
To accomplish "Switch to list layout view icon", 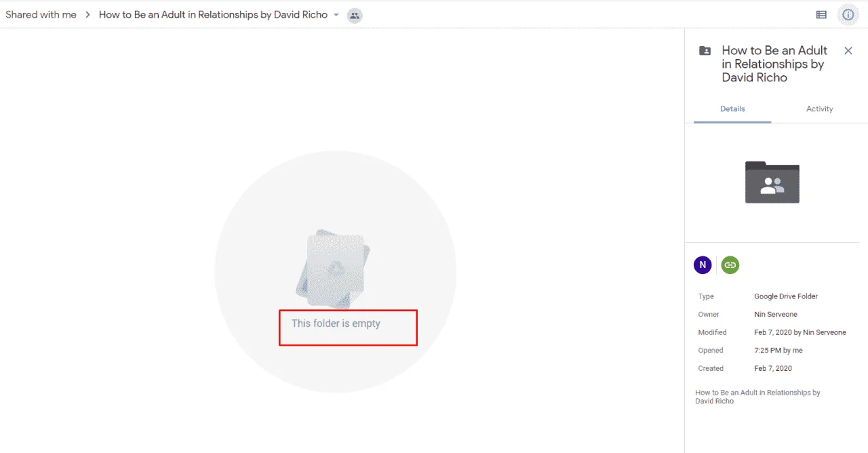I will coord(821,14).
